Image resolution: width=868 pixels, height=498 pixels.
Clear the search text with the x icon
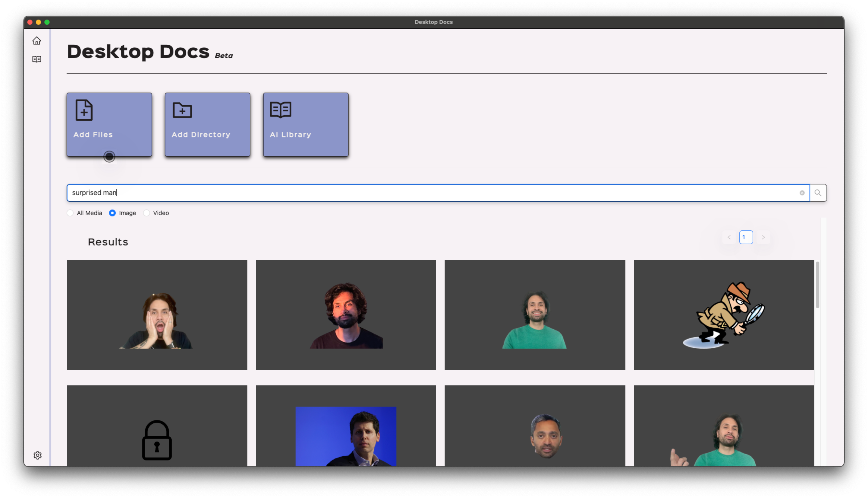click(x=802, y=193)
